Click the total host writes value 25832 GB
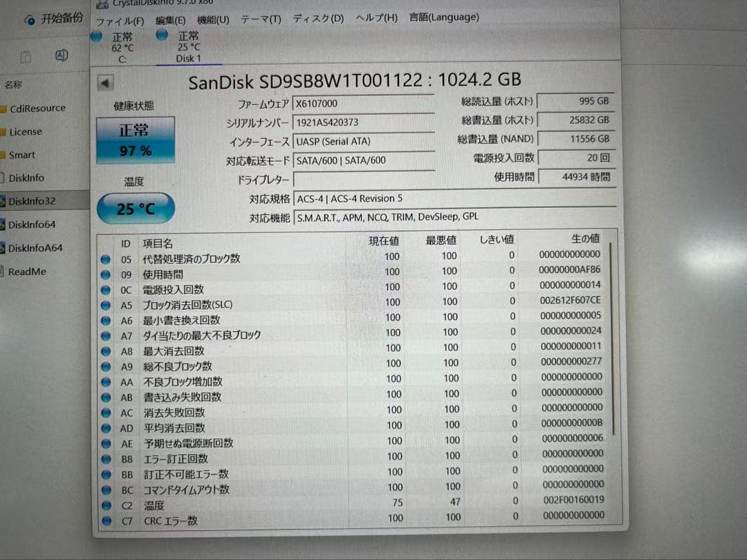The image size is (747, 560). [576, 120]
